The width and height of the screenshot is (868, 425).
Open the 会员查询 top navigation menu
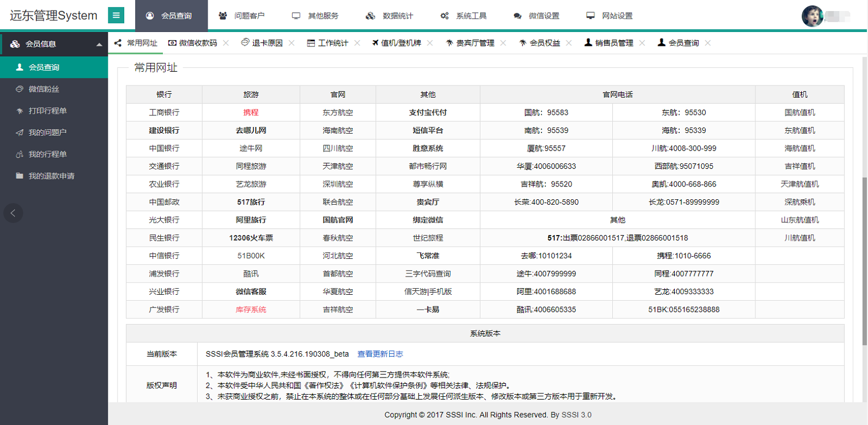pyautogui.click(x=171, y=15)
